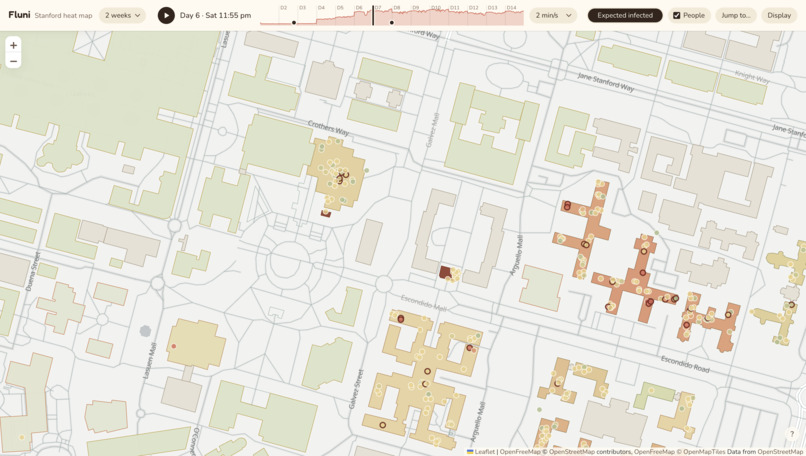Viewport: 806px width, 456px height.
Task: Jump to D4 on the timeline
Action: point(321,8)
